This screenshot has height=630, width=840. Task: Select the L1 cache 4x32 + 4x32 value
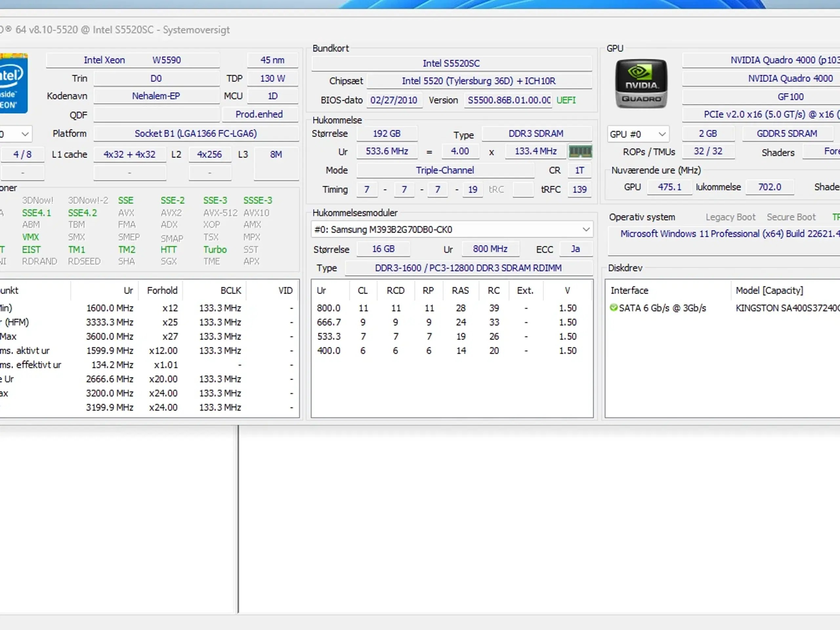point(130,154)
